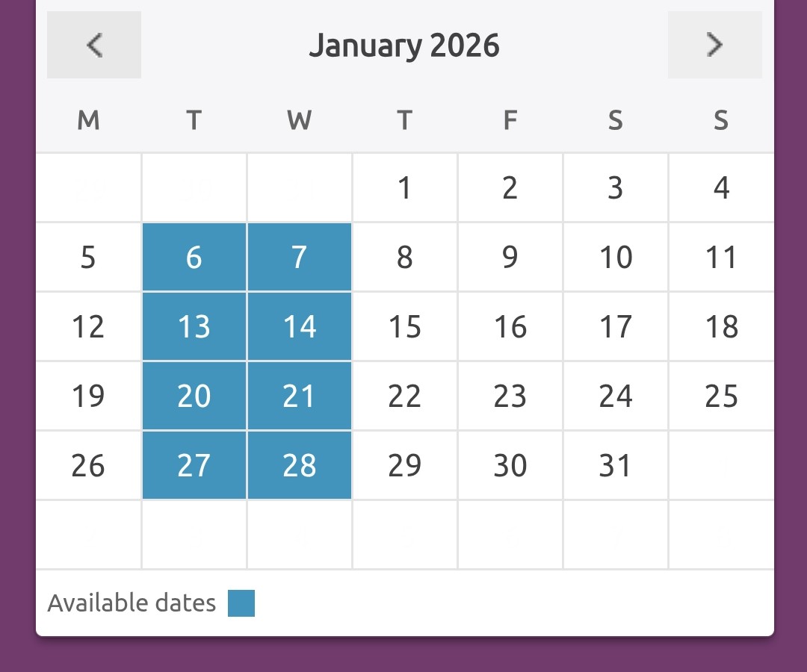The width and height of the screenshot is (807, 672).
Task: Click the January 2026 month title
Action: [x=404, y=46]
